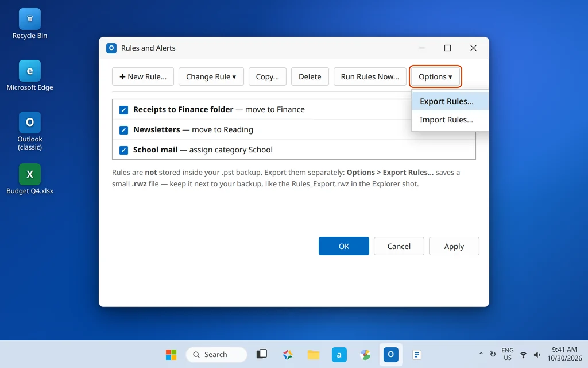The width and height of the screenshot is (588, 368).
Task: Click the Cancel button
Action: pyautogui.click(x=399, y=246)
